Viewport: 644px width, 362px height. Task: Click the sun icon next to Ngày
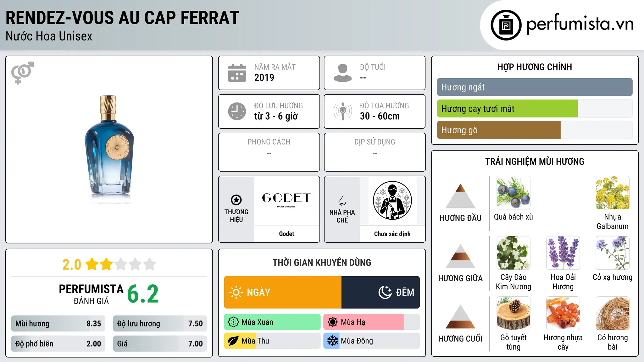pos(236,292)
